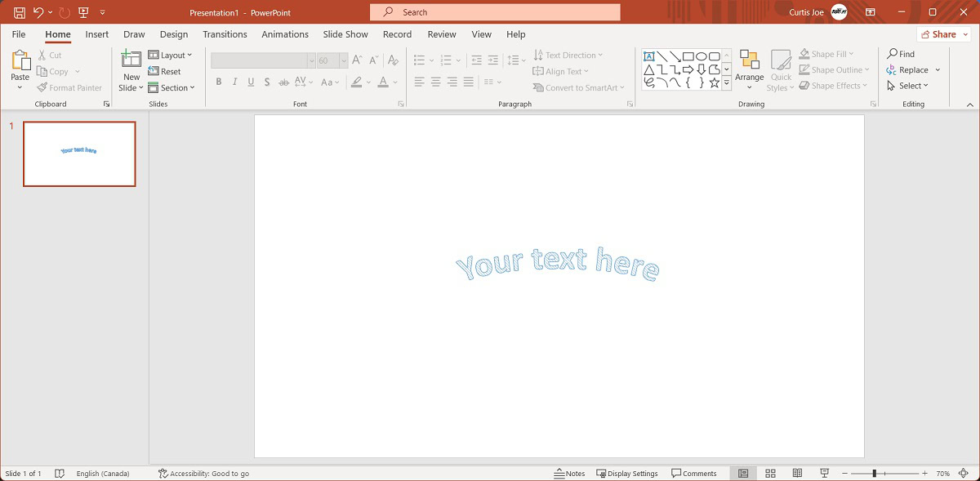Toggle the Notes pane
980x481 pixels.
569,474
